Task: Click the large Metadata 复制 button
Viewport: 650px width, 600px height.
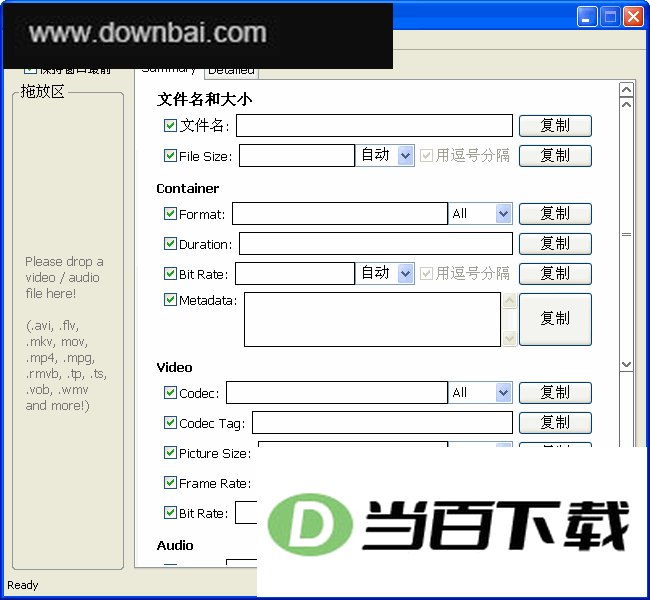Action: tap(555, 319)
